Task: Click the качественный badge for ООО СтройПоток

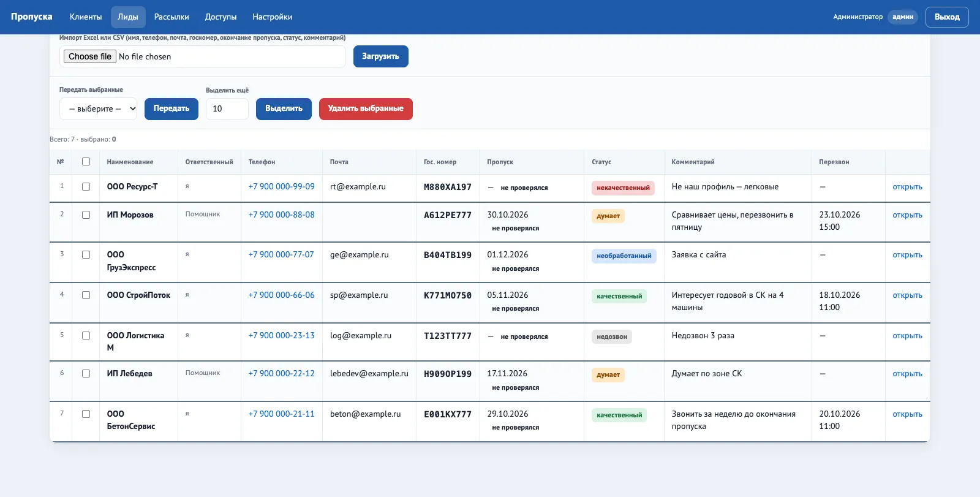Action: 619,297
